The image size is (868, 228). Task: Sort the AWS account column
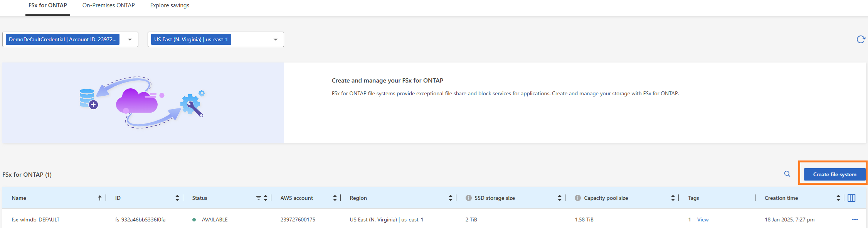(x=335, y=198)
